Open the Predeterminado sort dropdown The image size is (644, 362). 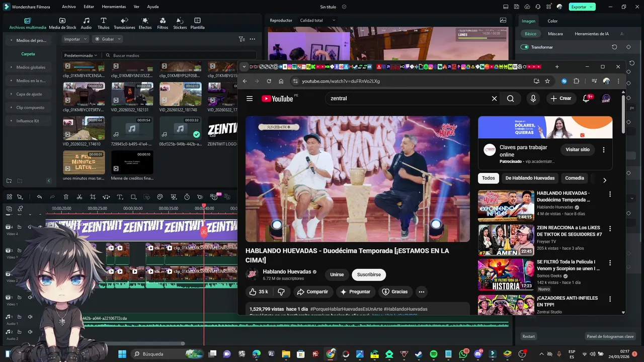80,55
